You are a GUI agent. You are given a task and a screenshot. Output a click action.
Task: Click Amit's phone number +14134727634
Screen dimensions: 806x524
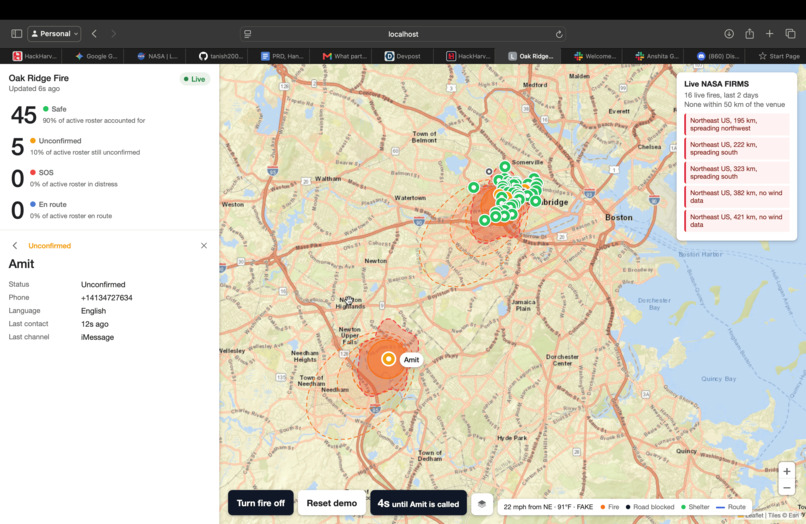[106, 298]
